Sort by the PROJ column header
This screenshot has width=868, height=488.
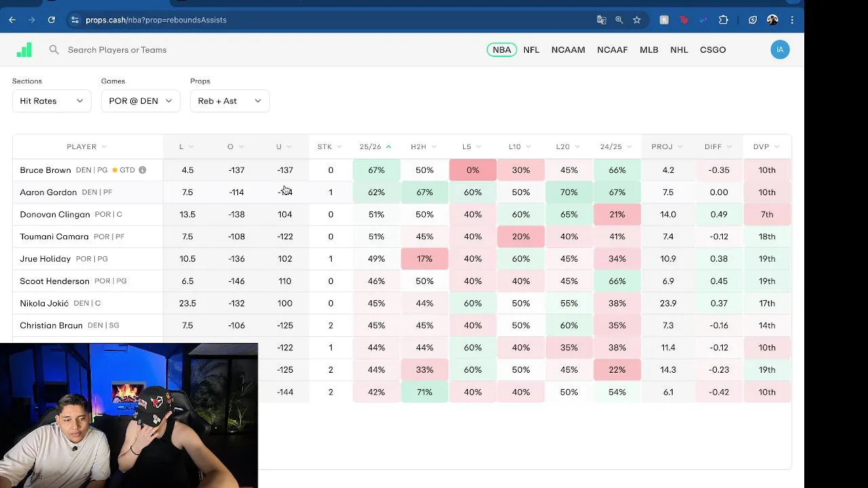667,147
